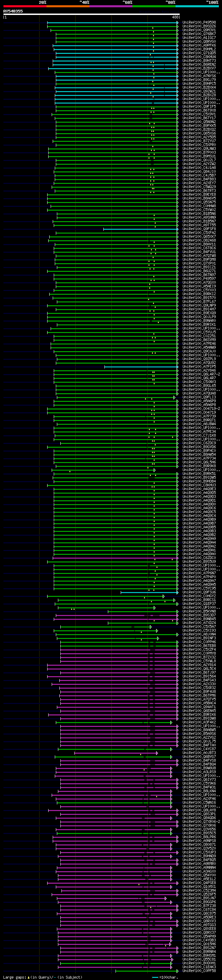The height and width of the screenshot is (980, 222).
Task: Click the short cyan bar for UniRef100_Q9FSU6
Action: 149,592
